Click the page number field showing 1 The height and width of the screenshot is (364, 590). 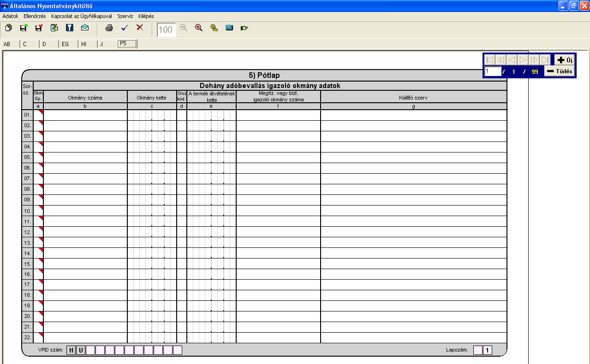coord(493,71)
